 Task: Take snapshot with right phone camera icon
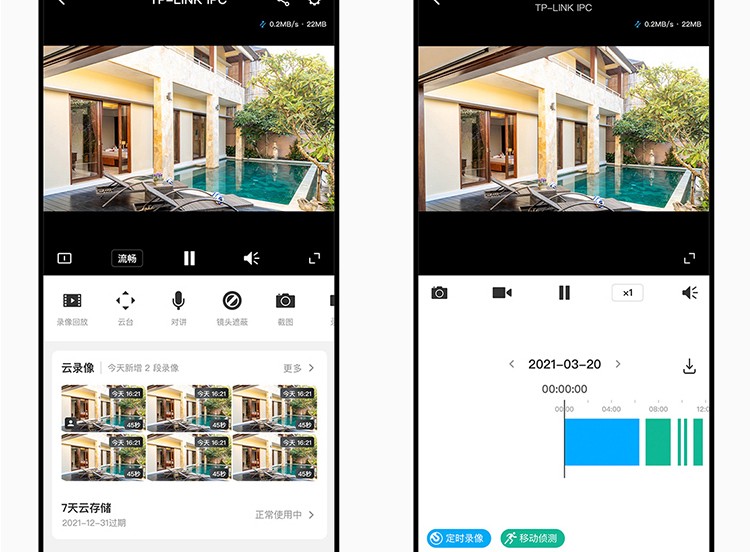[x=439, y=293]
